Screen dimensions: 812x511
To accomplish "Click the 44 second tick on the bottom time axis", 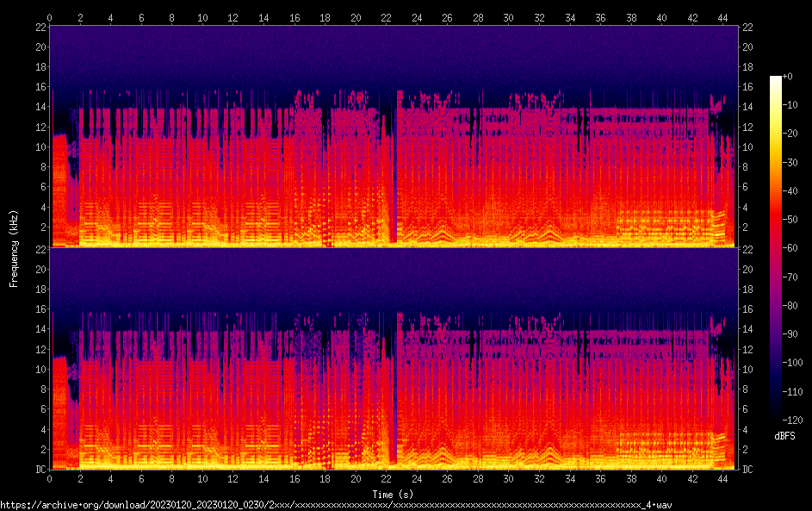I will 722,478.
